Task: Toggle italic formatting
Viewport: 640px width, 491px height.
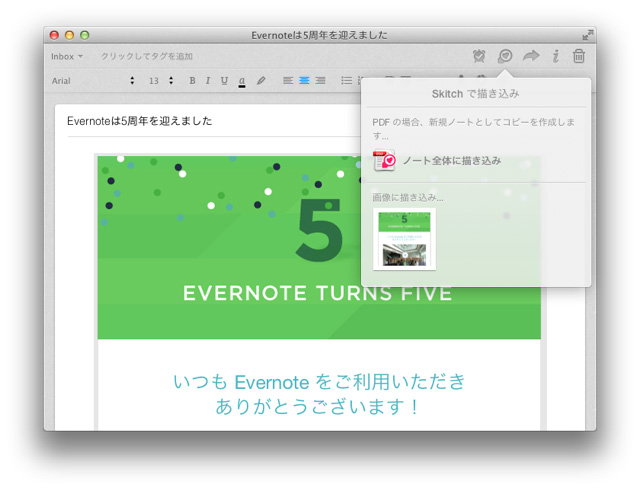Action: click(x=208, y=81)
